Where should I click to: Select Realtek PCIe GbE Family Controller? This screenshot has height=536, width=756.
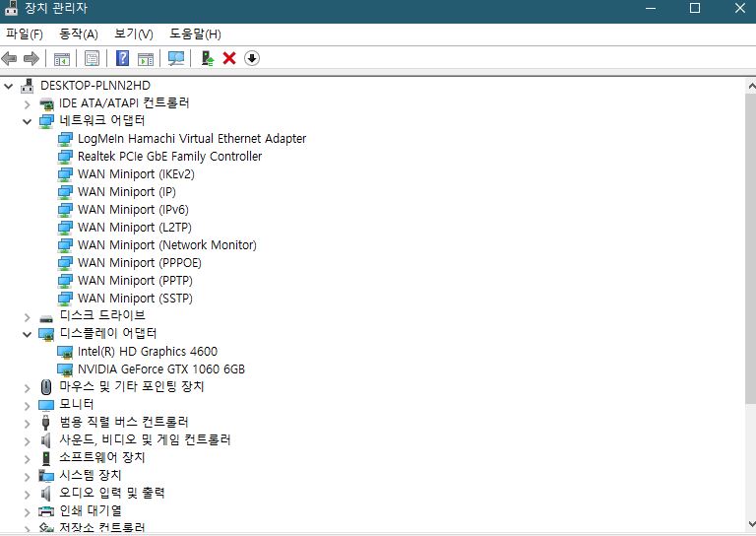point(169,157)
